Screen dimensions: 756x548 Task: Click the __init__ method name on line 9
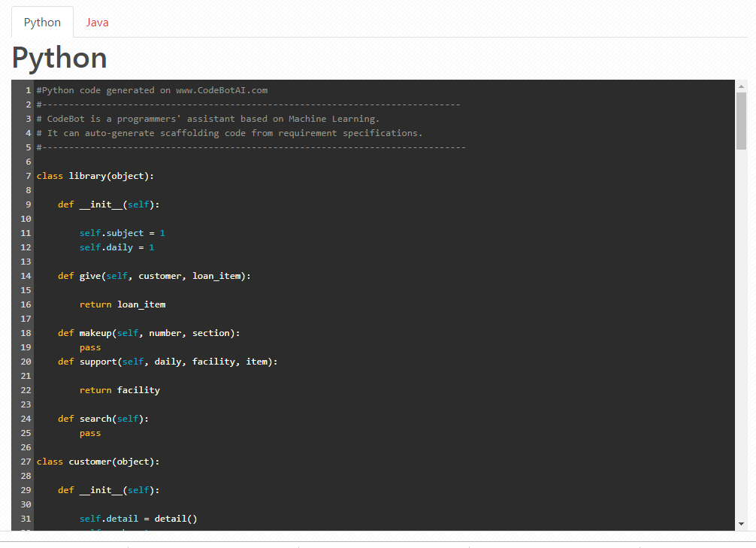pyautogui.click(x=101, y=204)
